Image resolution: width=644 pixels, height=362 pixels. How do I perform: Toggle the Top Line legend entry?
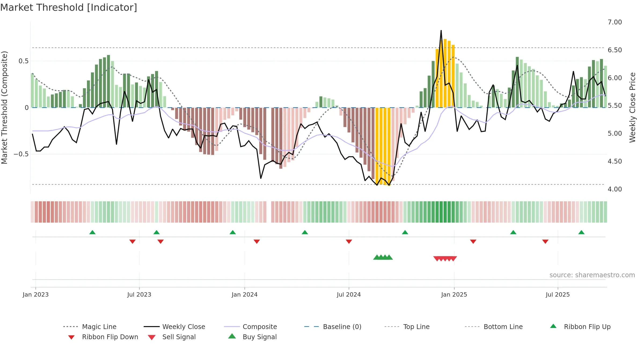407,327
